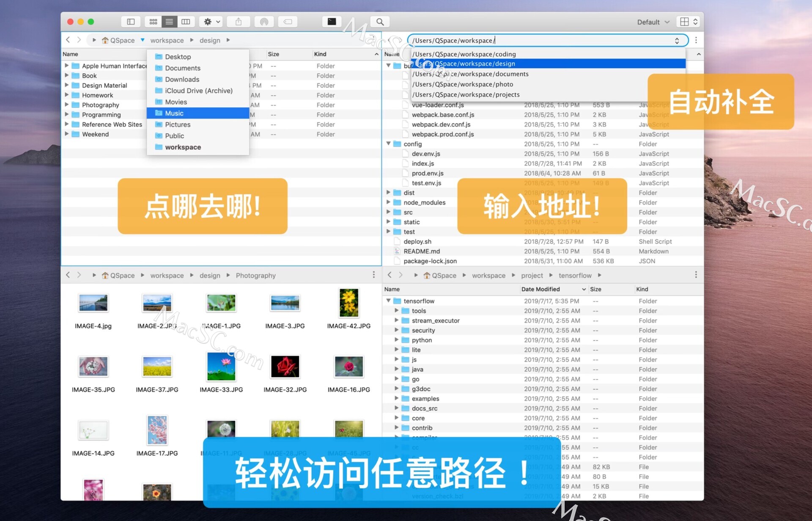Select Pictures in folder popup menu

click(198, 124)
